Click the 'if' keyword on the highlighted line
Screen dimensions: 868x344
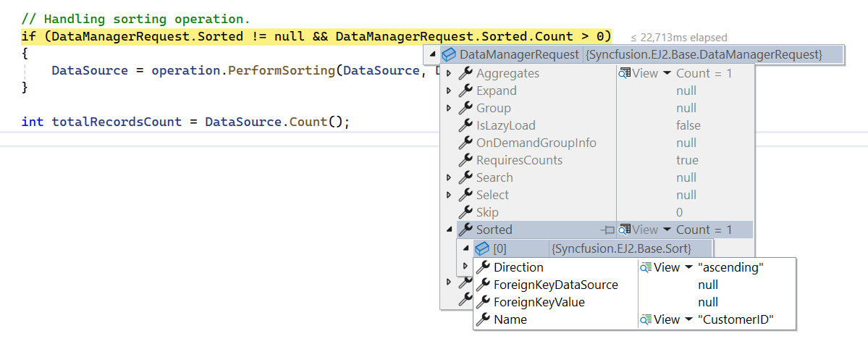point(28,36)
